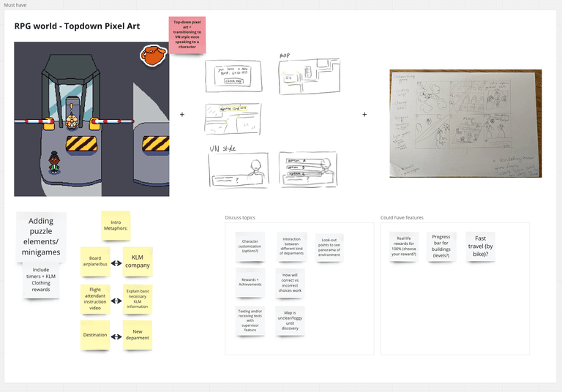Click the player character in green shirt
This screenshot has height=392, width=562.
54,162
